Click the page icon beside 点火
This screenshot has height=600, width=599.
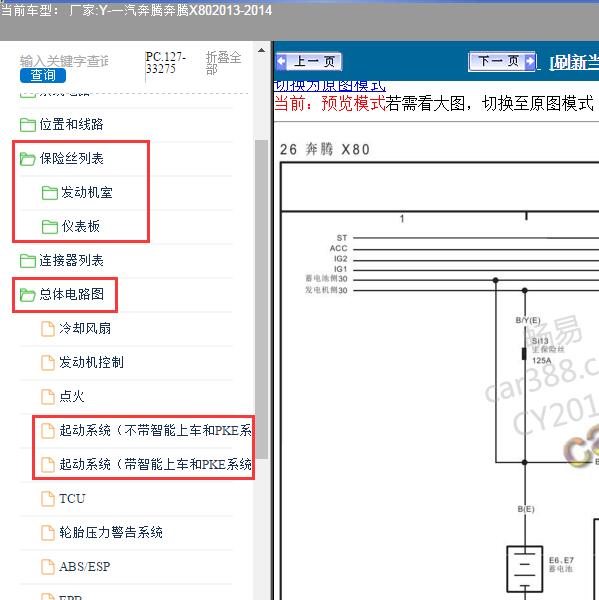[48, 396]
